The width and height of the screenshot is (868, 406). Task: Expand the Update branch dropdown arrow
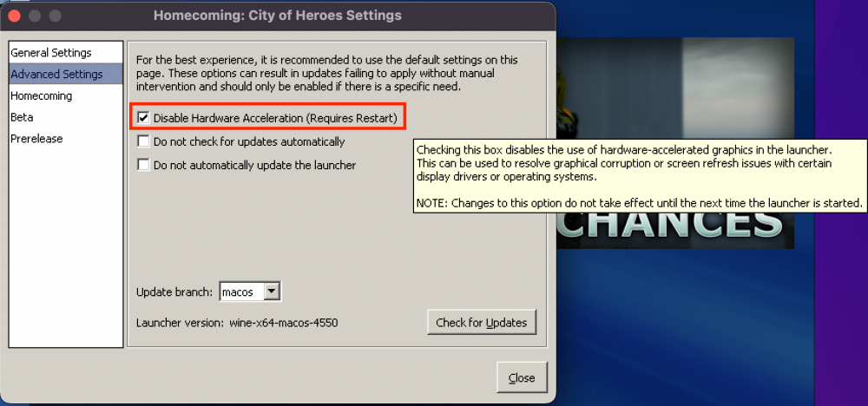coord(271,291)
